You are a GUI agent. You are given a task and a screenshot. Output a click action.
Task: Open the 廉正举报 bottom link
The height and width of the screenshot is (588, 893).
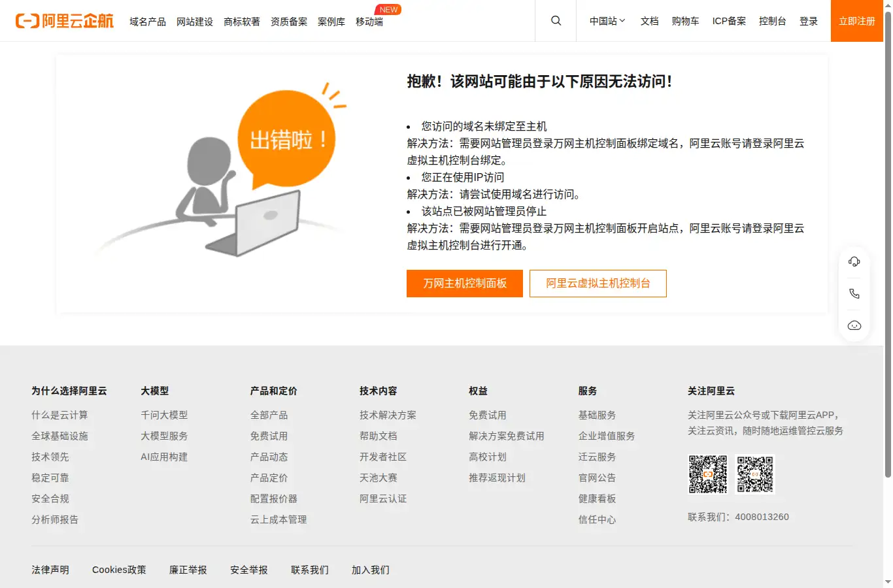(x=188, y=570)
